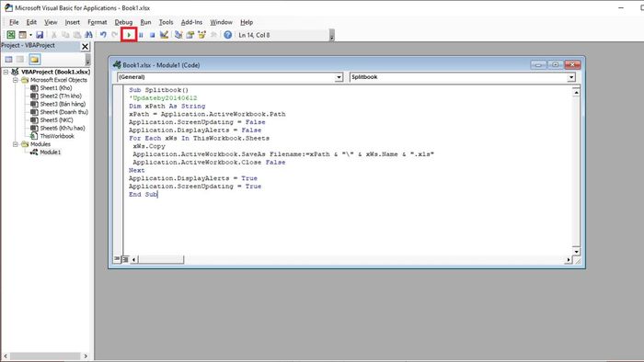
Task: Close the Project Explorer pane
Action: click(85, 46)
